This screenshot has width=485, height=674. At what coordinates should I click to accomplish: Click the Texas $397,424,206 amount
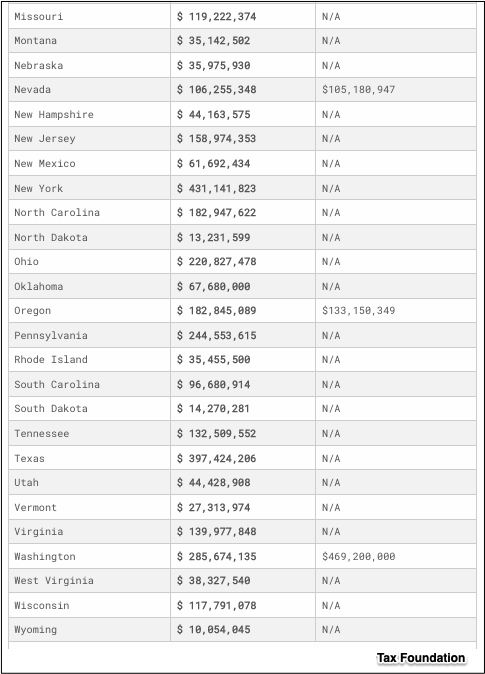(x=216, y=459)
